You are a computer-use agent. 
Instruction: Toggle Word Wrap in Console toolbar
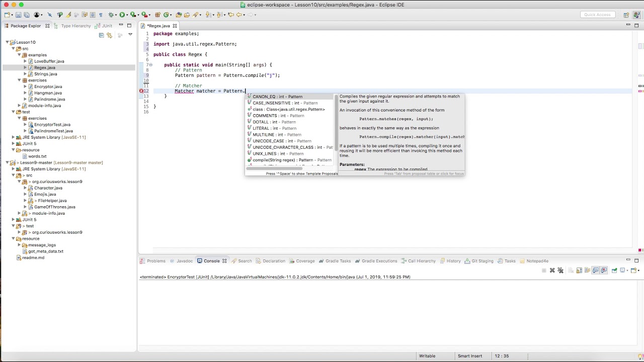tap(587, 270)
